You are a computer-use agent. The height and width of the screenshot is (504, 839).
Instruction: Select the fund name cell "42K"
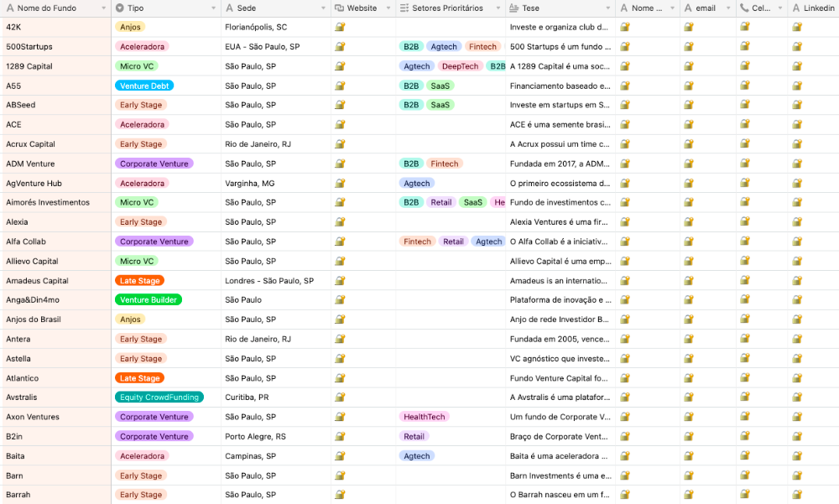tap(56, 27)
